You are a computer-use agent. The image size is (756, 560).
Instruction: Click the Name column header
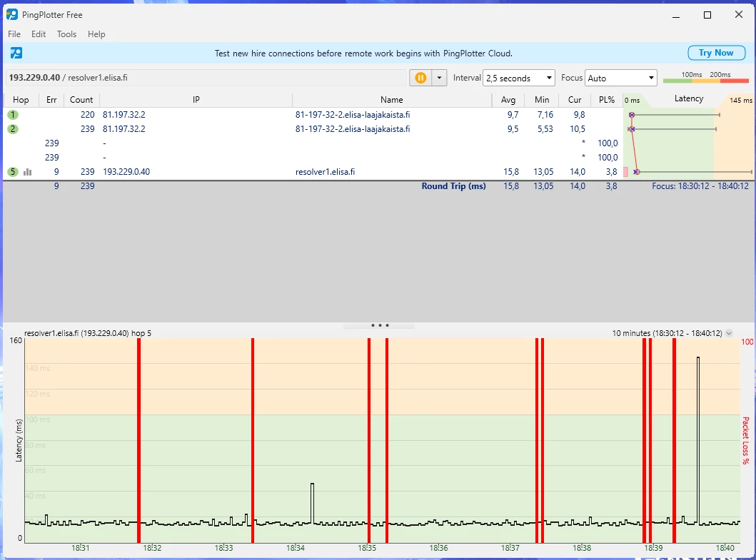point(391,100)
